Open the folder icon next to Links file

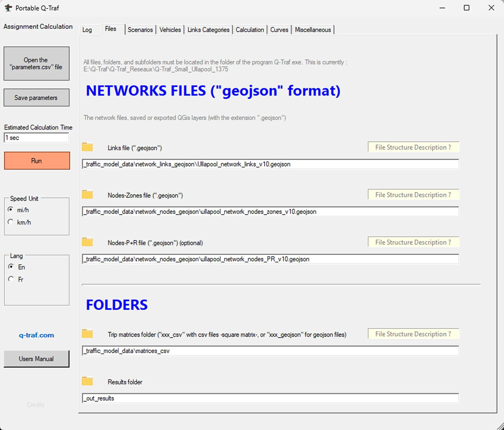pos(87,146)
